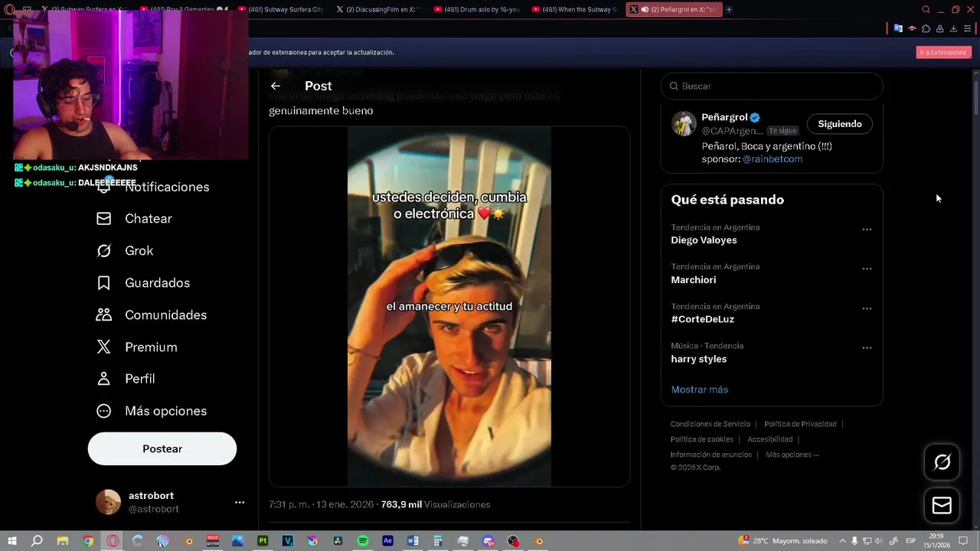Click the envelope icon beside Chatear
980x551 pixels.
click(104, 219)
